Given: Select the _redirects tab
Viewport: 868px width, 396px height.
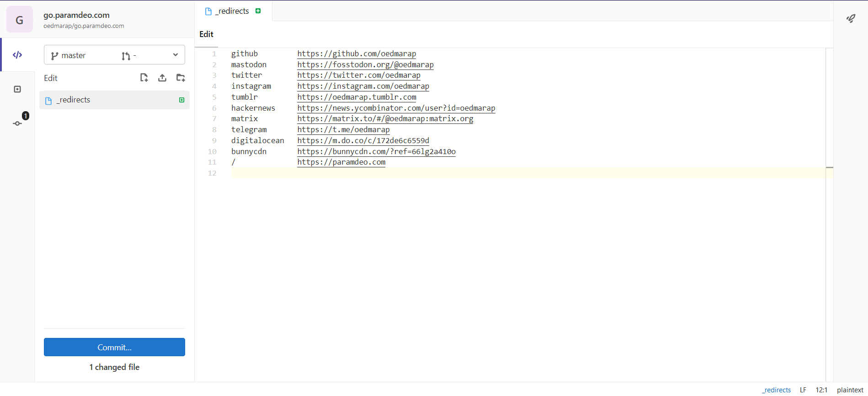Looking at the screenshot, I should click(233, 11).
